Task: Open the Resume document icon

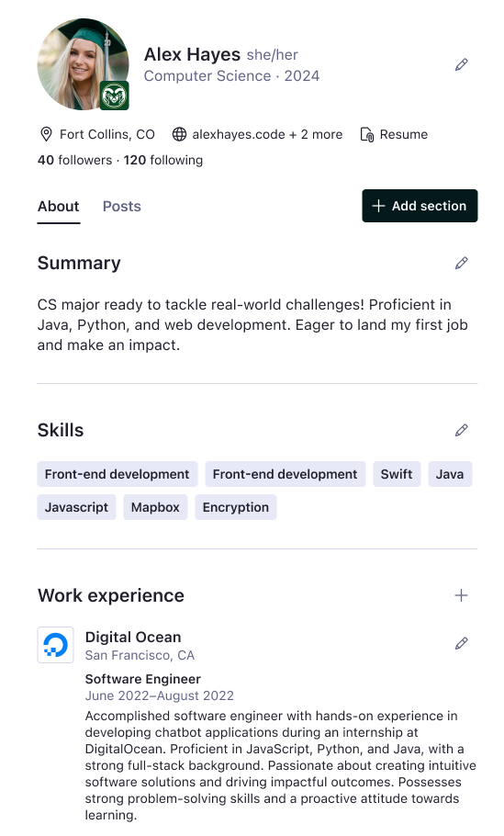Action: (367, 134)
